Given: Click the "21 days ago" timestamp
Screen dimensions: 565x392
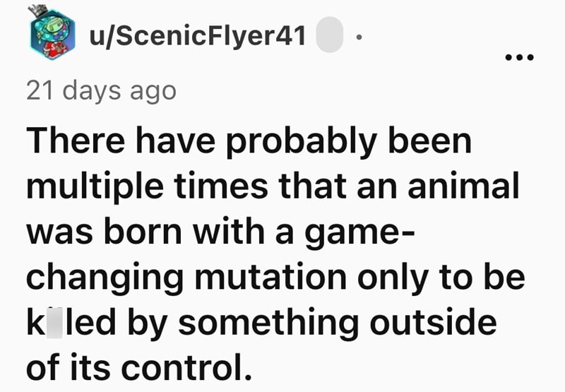Looking at the screenshot, I should click(100, 91).
